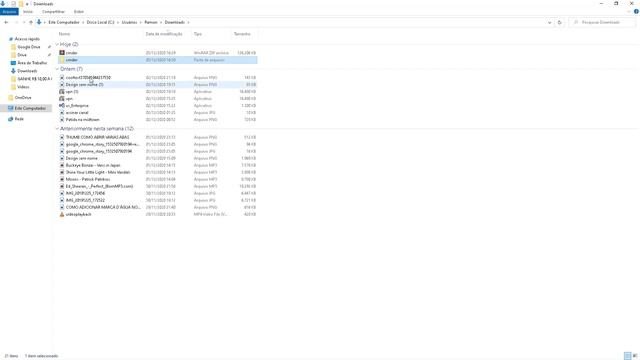
Task: Click the vs_Enterprise installer icon
Action: [x=62, y=105]
